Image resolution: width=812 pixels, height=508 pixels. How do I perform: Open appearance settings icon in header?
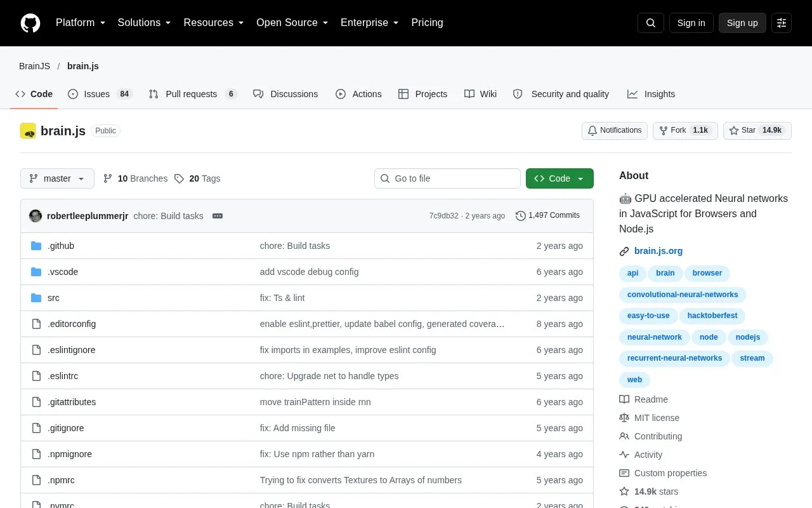[782, 23]
